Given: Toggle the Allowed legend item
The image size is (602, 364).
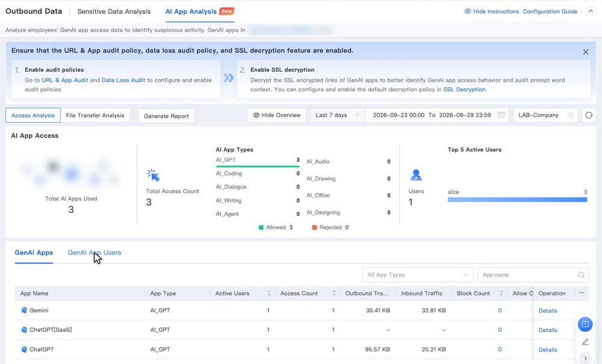Looking at the screenshot, I should 276,227.
